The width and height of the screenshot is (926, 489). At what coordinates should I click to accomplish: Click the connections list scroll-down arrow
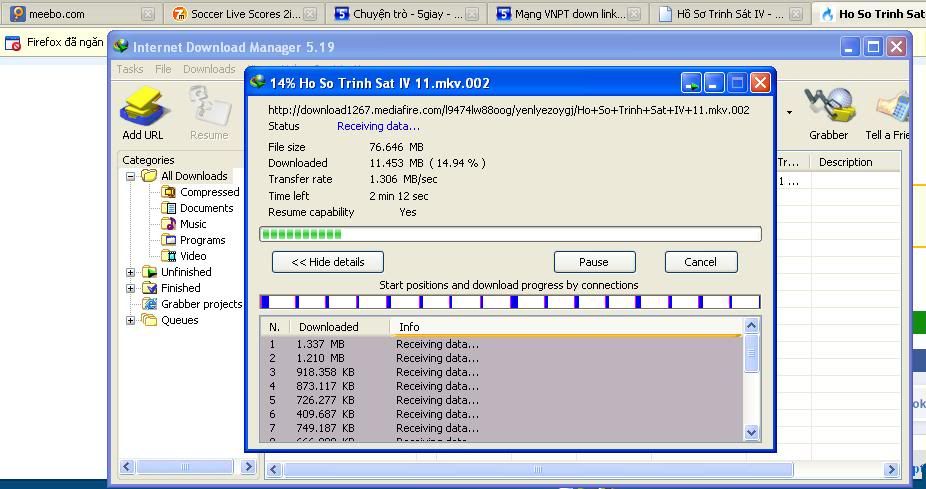tap(751, 432)
